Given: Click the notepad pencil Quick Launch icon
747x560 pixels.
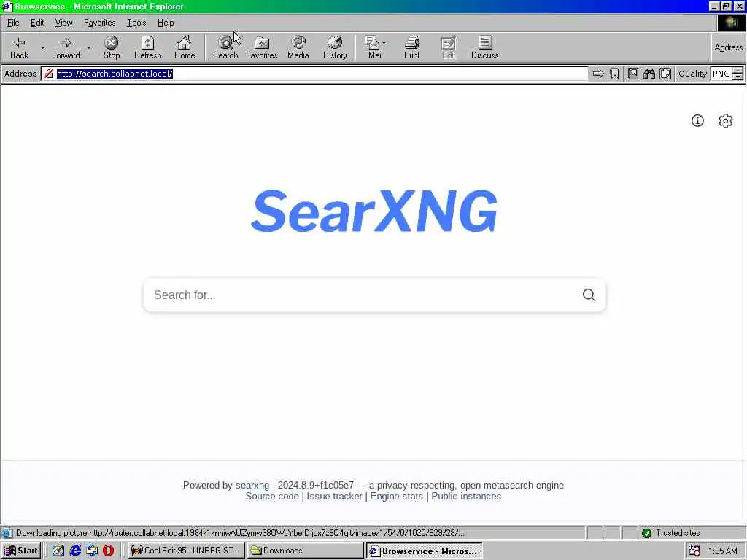Looking at the screenshot, I should pyautogui.click(x=58, y=551).
